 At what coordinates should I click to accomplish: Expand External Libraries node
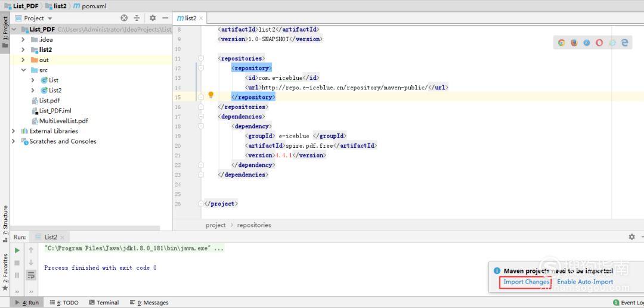14,131
